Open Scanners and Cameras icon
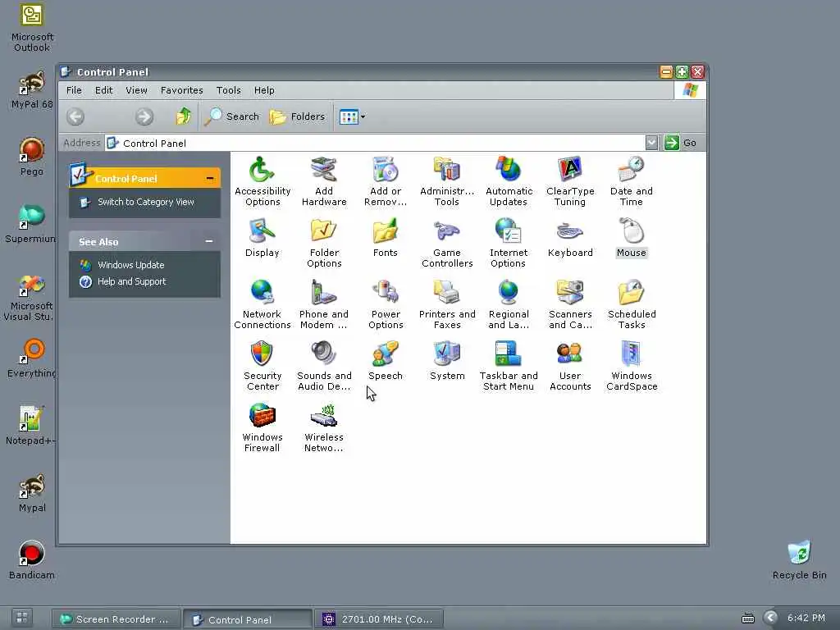The width and height of the screenshot is (840, 630). click(x=570, y=304)
